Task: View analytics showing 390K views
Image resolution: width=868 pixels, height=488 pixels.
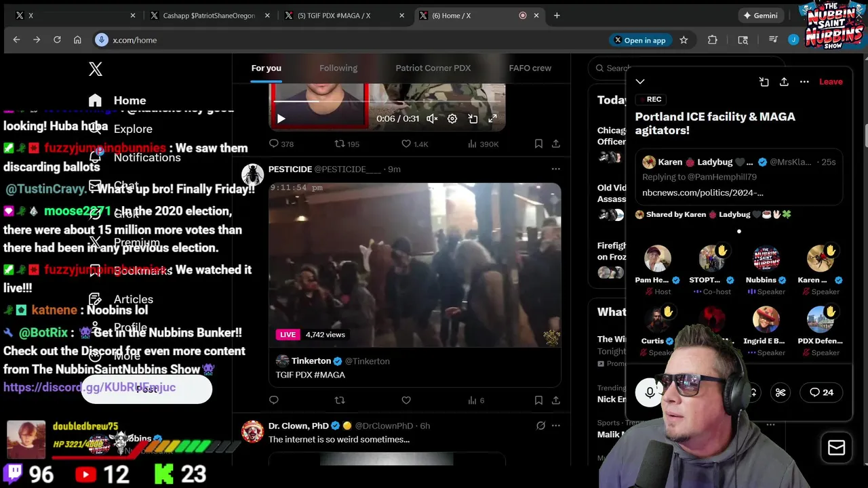Action: (x=484, y=144)
